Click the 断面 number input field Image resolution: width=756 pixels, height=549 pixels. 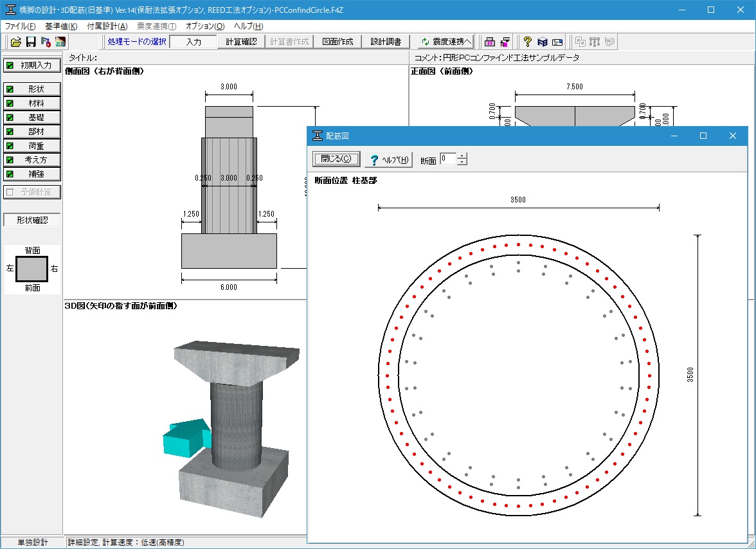pos(448,159)
